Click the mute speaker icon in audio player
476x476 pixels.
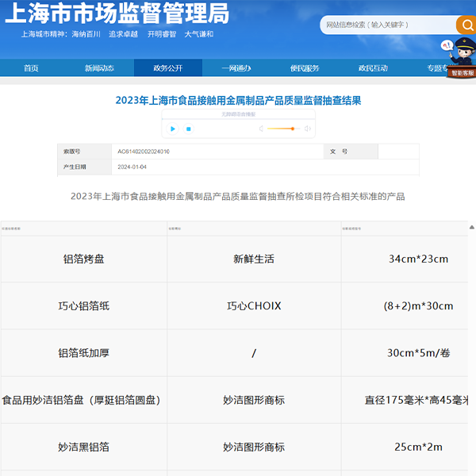(260, 129)
